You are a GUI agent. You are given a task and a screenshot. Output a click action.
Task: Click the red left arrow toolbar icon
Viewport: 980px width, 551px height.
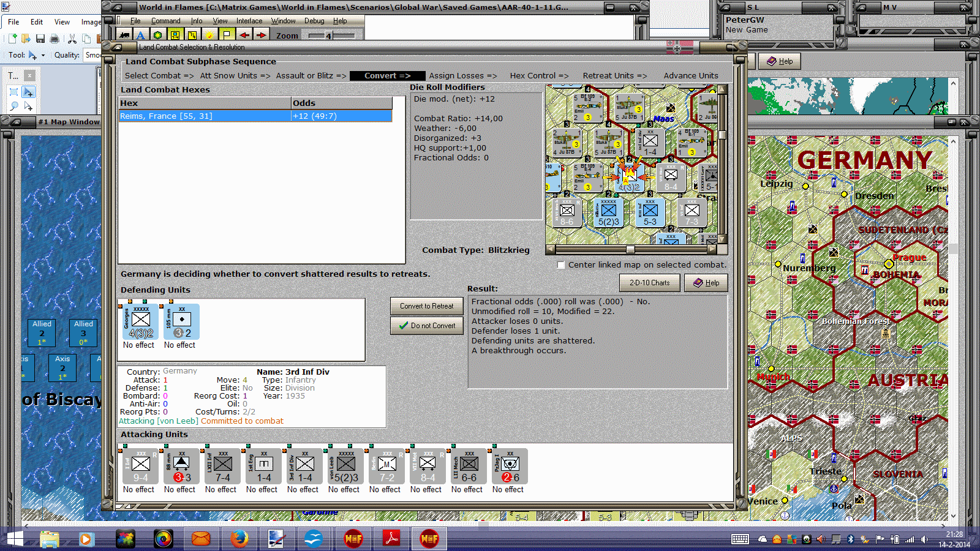(x=244, y=36)
